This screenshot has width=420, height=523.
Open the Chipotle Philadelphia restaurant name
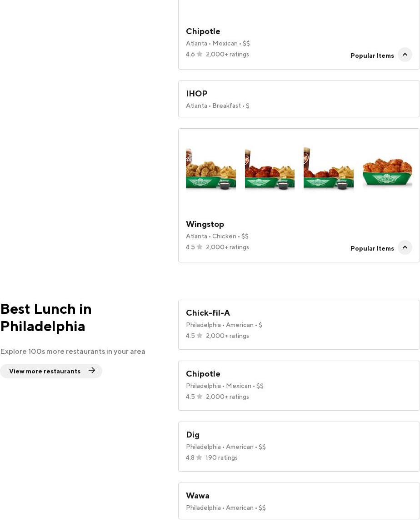tap(203, 374)
